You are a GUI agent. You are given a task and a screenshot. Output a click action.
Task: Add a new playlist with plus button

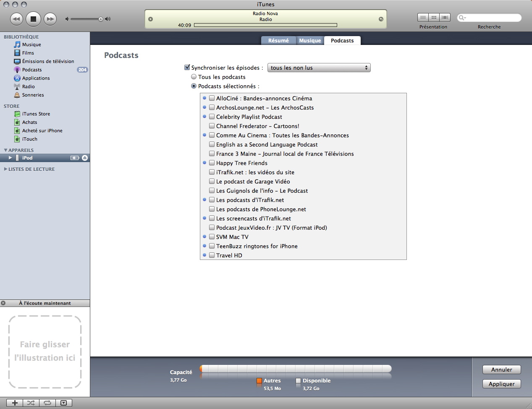pos(15,403)
